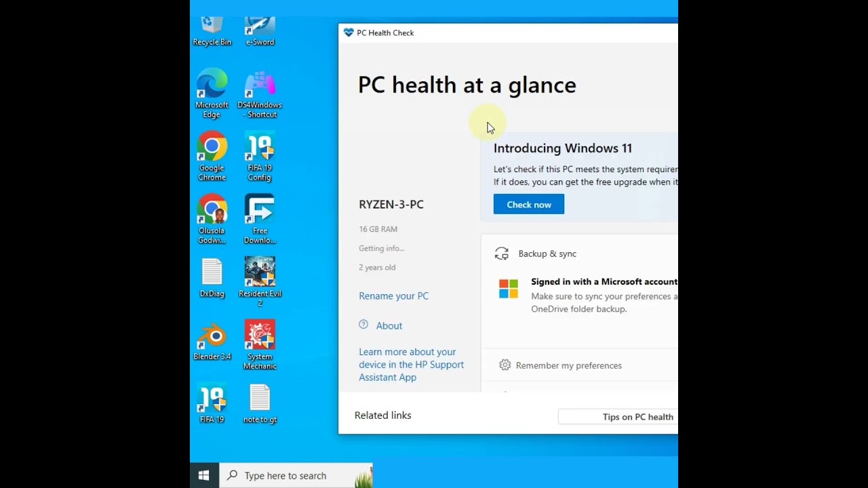Screen dimensions: 868x488
Task: Click the 2 years old text
Action: pyautogui.click(x=377, y=267)
